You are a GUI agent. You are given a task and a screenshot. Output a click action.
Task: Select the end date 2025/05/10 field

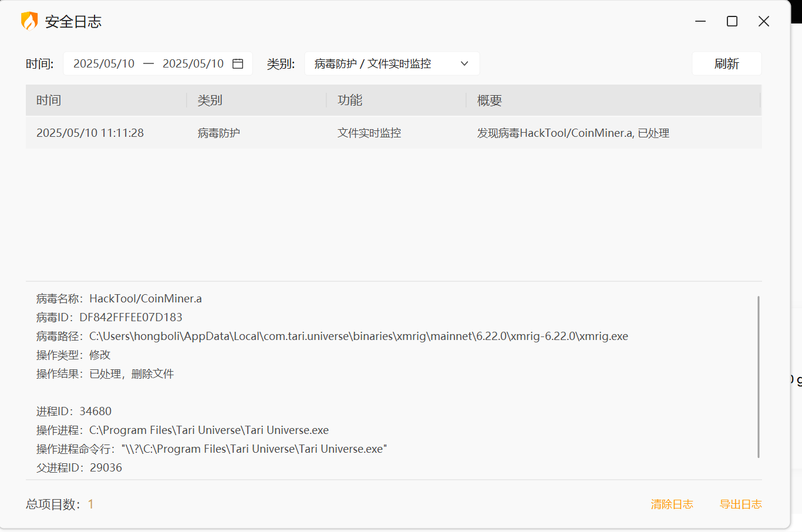(193, 63)
